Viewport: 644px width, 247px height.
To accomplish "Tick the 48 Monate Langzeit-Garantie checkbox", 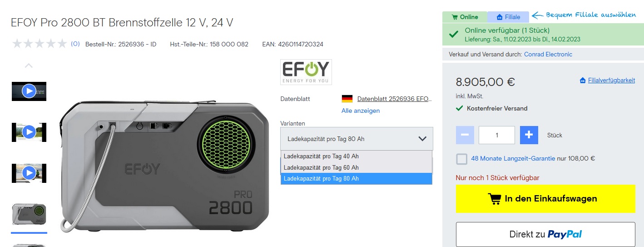I will pyautogui.click(x=462, y=159).
